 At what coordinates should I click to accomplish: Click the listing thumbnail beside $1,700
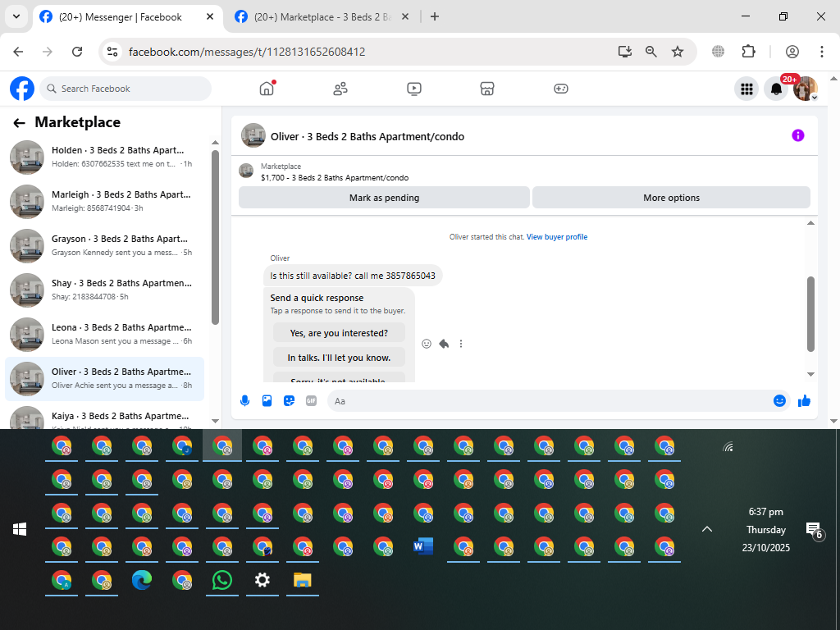click(246, 171)
